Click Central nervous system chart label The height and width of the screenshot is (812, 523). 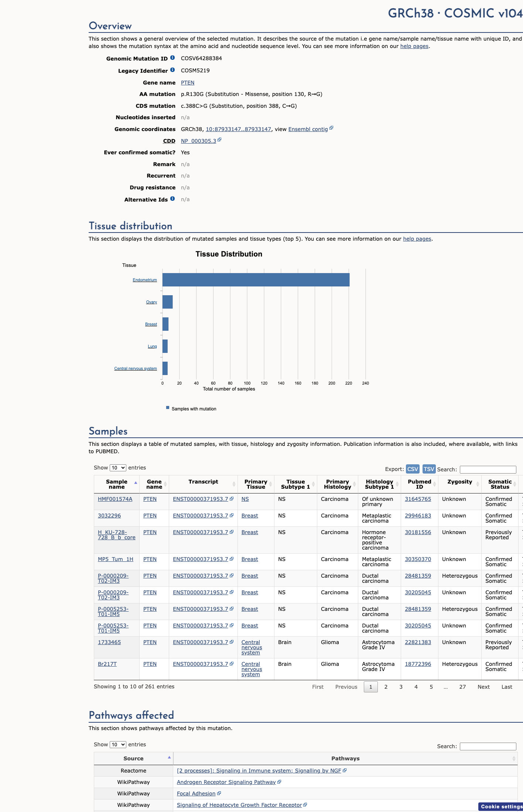tap(136, 369)
